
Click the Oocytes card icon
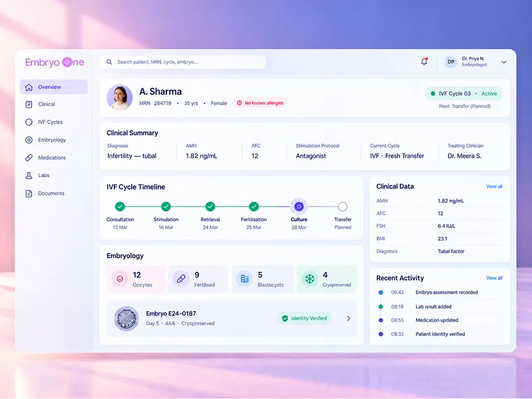120,279
